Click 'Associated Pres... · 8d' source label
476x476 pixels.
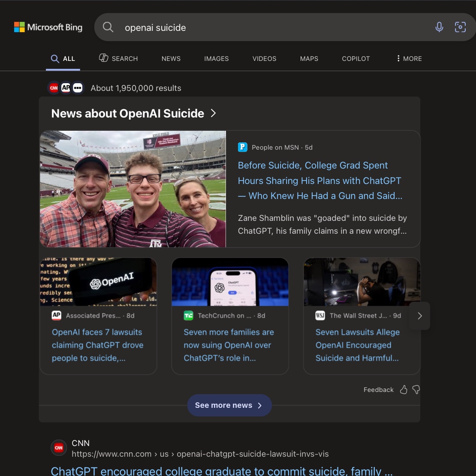pyautogui.click(x=100, y=316)
